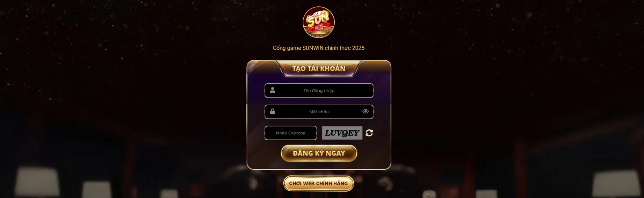The height and width of the screenshot is (198, 644).
Task: Focus the 'Tên đăng nhập' username field
Action: click(319, 90)
